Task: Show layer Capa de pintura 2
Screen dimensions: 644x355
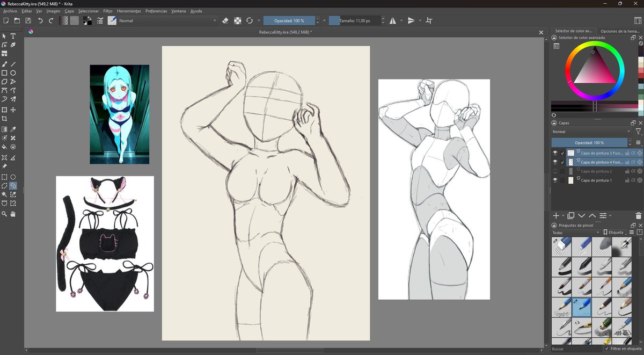Action: tap(555, 171)
